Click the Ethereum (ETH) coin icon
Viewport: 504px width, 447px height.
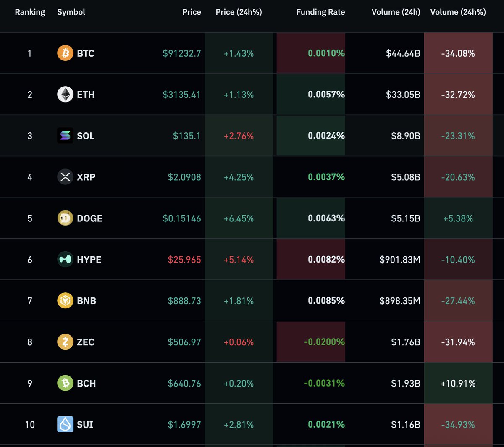(x=65, y=94)
